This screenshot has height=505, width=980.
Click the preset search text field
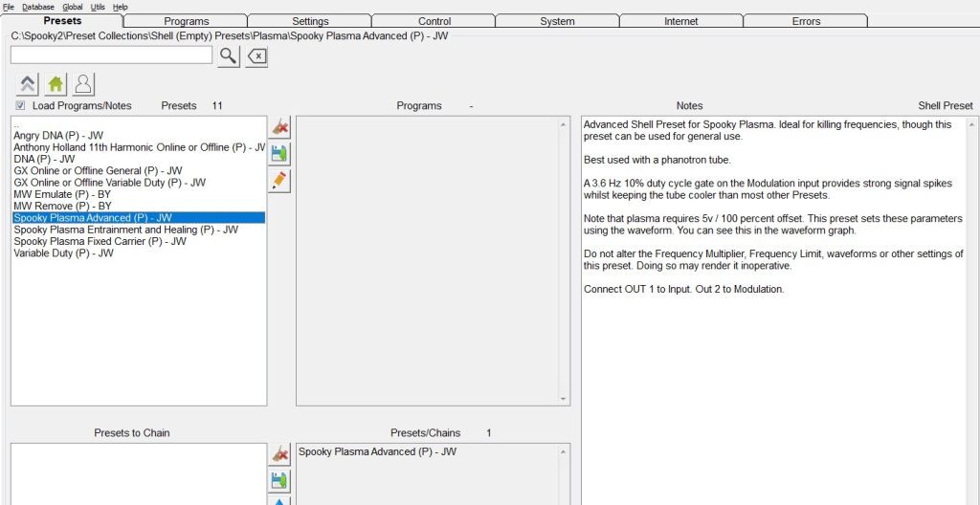(111, 55)
